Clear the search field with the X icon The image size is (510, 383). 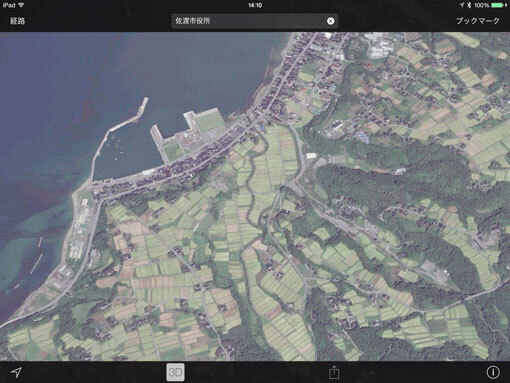coord(330,21)
